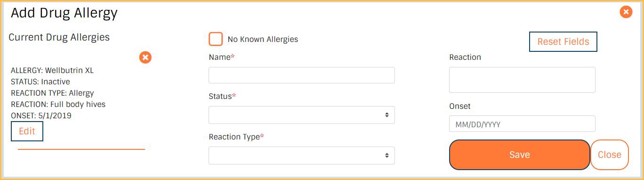The width and height of the screenshot is (644, 180).
Task: Click the 'ONSET: 5/1/2019' line
Action: click(x=41, y=115)
